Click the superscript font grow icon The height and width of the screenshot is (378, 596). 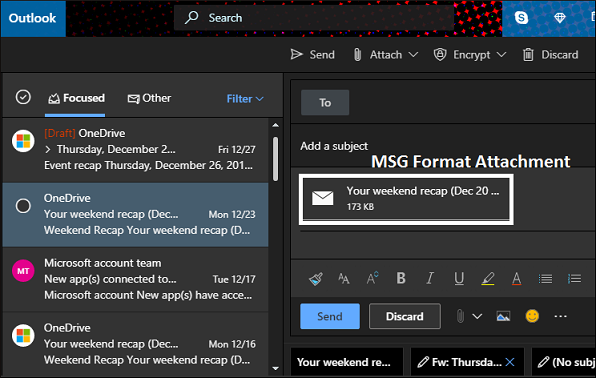coord(372,278)
